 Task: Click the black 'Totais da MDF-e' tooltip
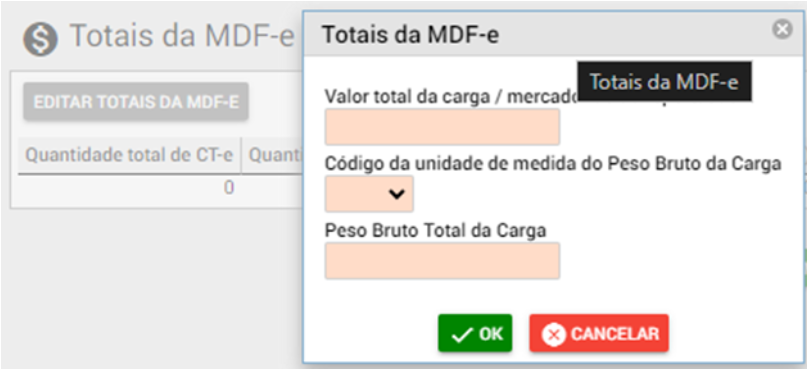[664, 81]
